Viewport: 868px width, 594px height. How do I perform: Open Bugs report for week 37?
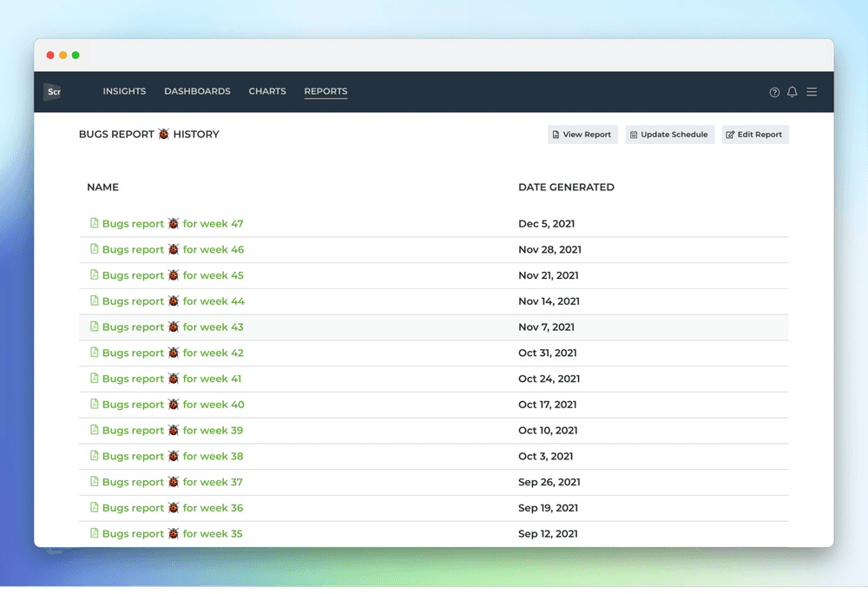click(173, 482)
